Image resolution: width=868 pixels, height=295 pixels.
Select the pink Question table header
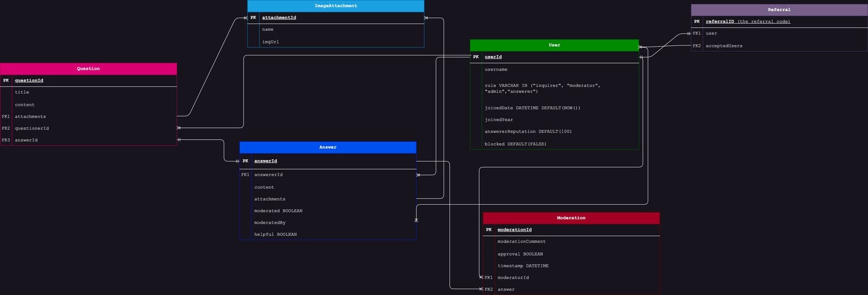click(88, 69)
